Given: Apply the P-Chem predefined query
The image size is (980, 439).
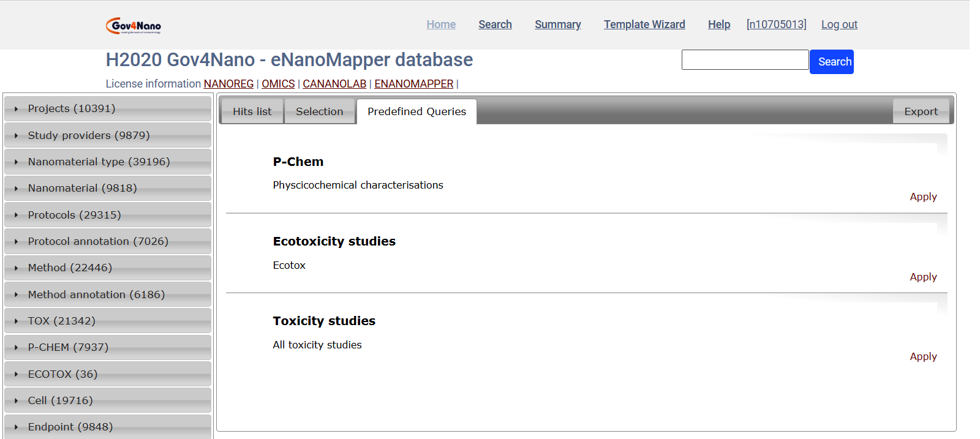Looking at the screenshot, I should point(923,197).
